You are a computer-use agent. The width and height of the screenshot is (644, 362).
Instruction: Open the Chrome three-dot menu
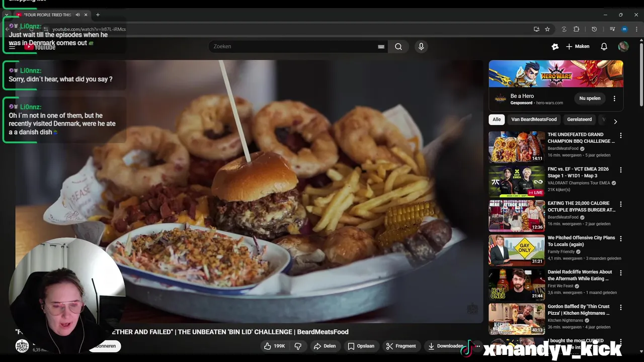637,29
